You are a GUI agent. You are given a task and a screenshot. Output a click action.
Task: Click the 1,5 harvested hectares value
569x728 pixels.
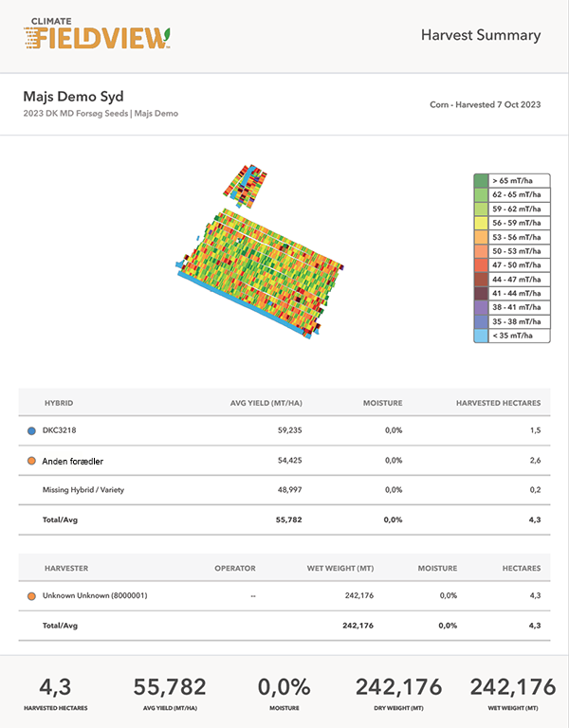536,430
